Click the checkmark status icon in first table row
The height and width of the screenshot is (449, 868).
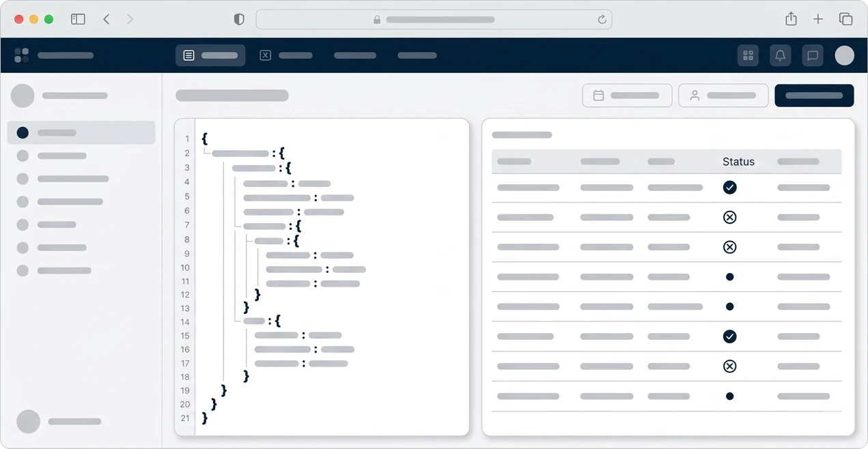729,187
